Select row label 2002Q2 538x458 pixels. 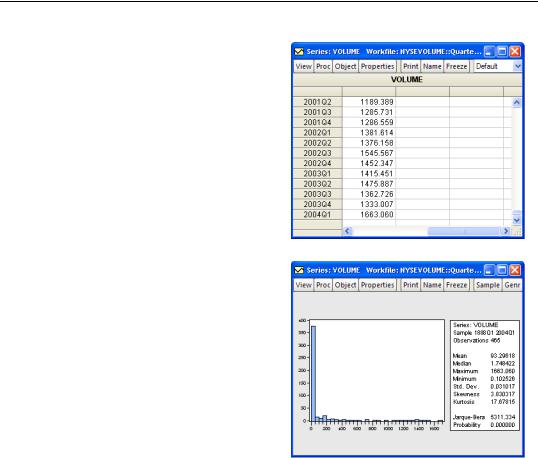(x=317, y=143)
